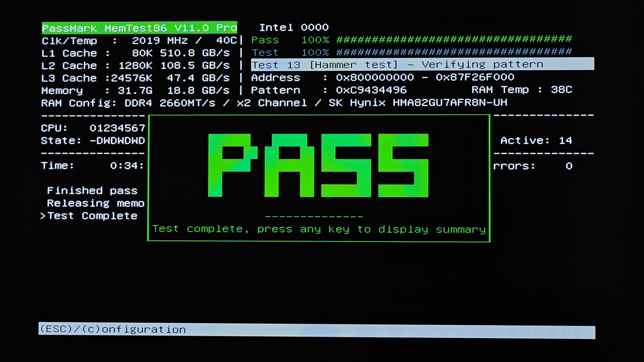Screen dimensions: 644x362
Task: Click the 'Finished pass' log line
Action: coord(92,191)
